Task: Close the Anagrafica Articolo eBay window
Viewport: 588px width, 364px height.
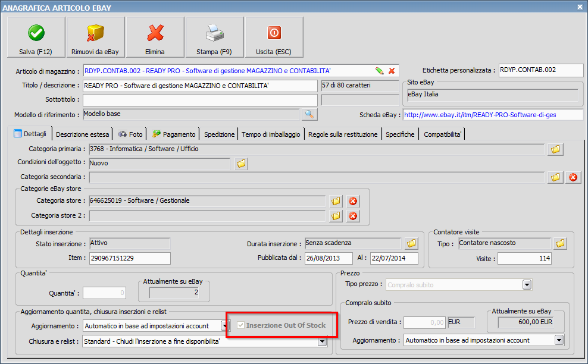Action: pyautogui.click(x=580, y=7)
